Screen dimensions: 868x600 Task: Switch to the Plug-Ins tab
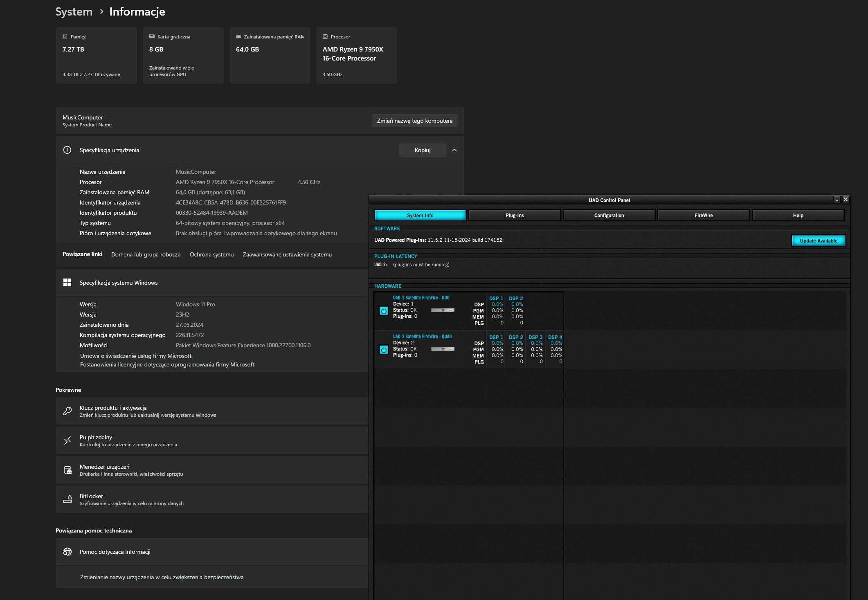coord(515,215)
